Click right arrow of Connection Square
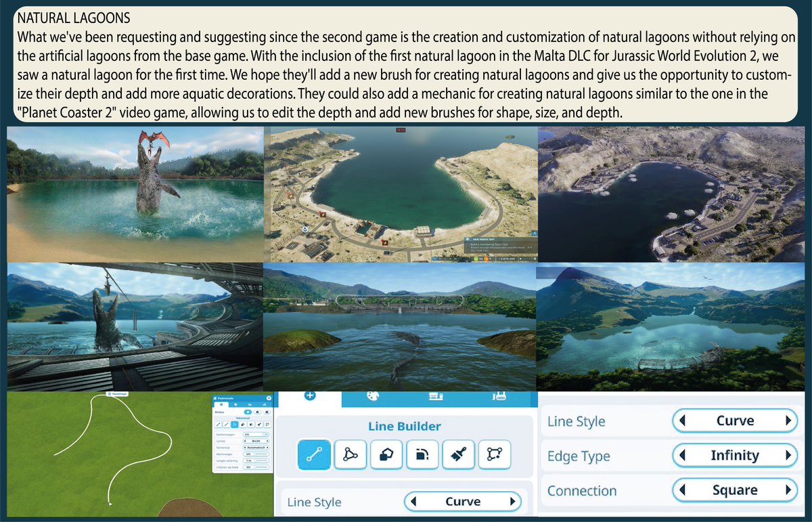This screenshot has width=812, height=522. coord(788,490)
